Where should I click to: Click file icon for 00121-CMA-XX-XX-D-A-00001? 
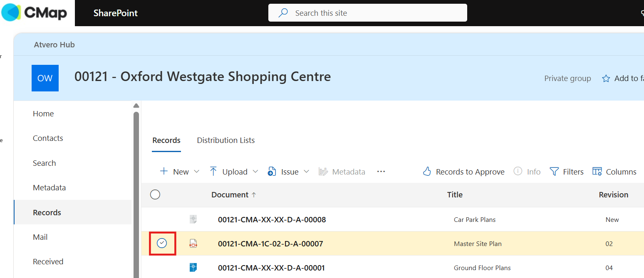click(x=193, y=268)
